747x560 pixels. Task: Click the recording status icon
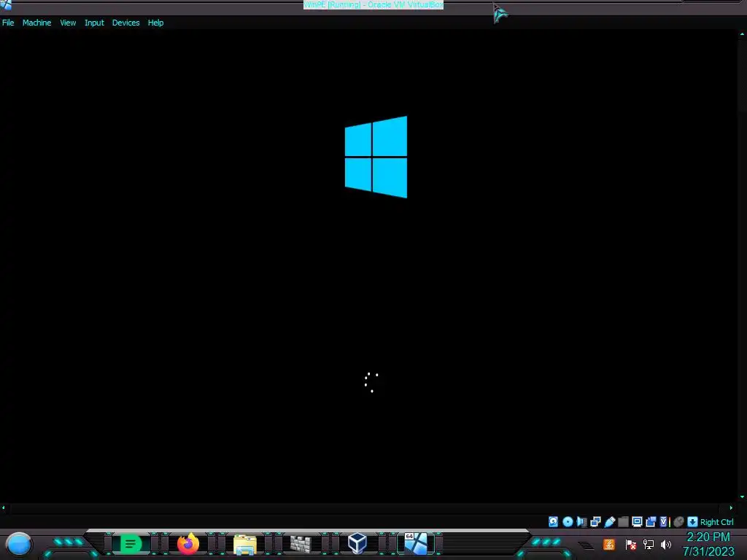pyautogui.click(x=651, y=522)
